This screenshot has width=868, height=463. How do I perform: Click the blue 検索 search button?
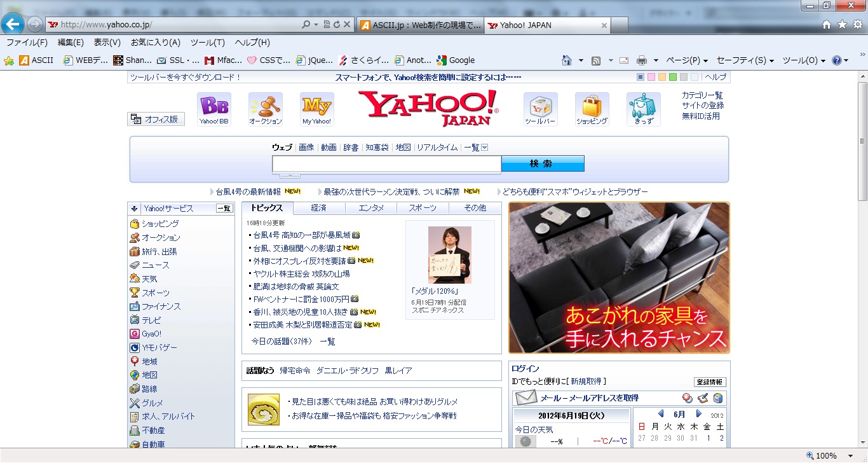tap(543, 164)
